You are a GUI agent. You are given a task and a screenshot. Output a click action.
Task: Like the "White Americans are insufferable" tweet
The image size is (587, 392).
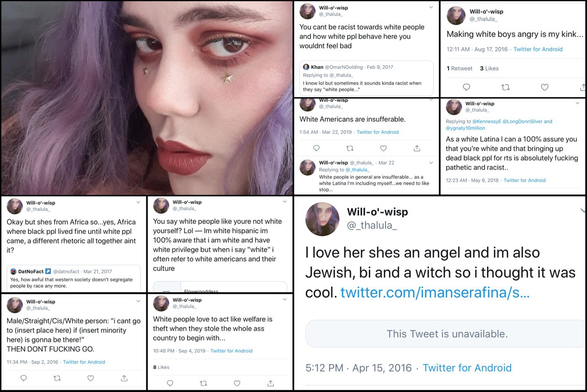(383, 148)
